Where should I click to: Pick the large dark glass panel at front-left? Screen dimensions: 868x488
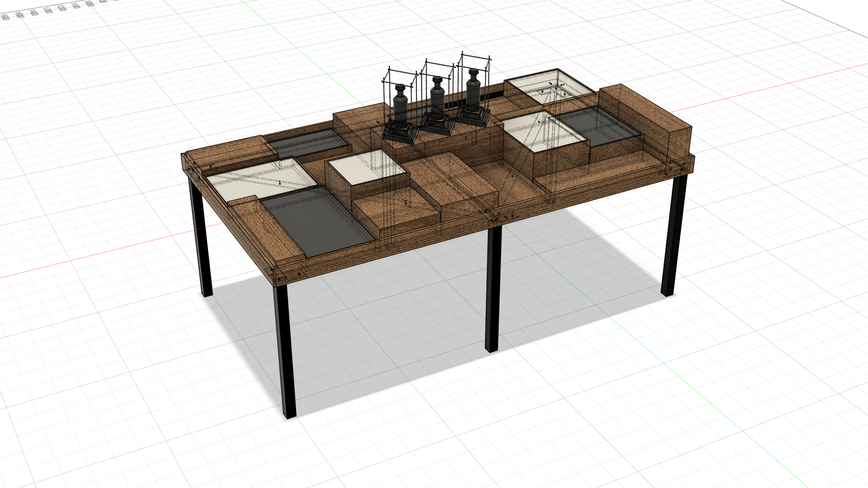(317, 221)
